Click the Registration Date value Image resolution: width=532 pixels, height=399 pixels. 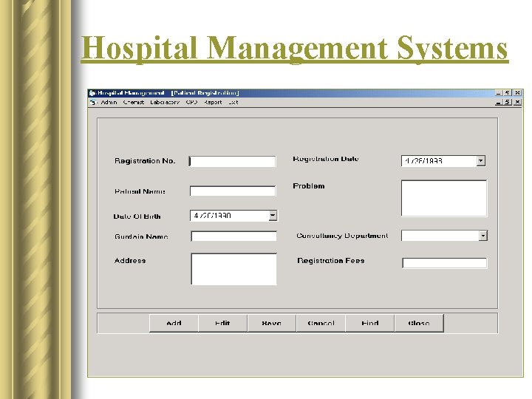pyautogui.click(x=423, y=161)
